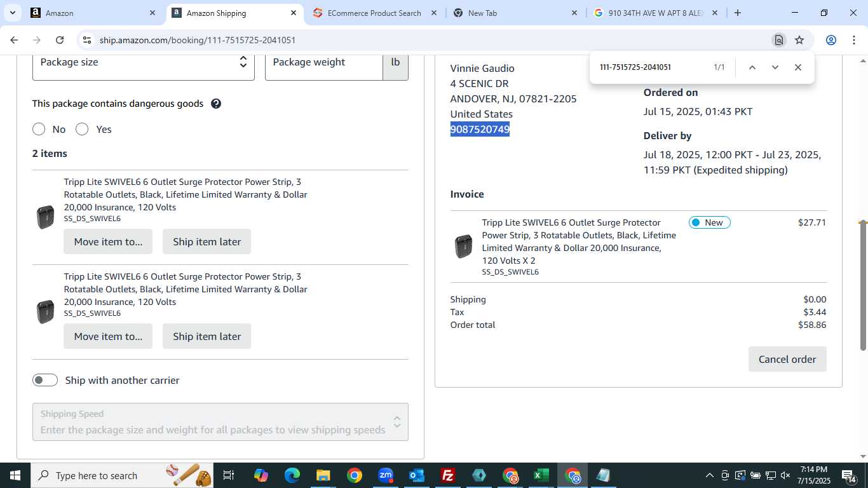Open Outlook from the taskbar

[417, 475]
